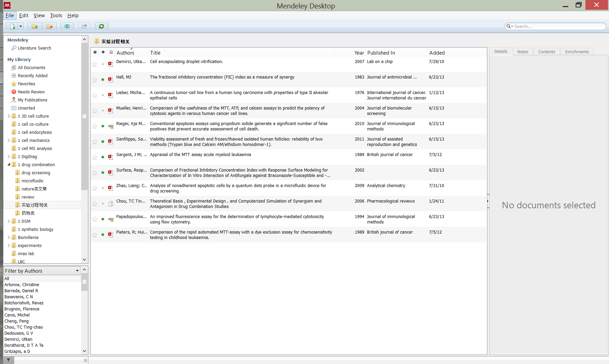The width and height of the screenshot is (609, 364).
Task: Toggle favorite star for Mueller, Henri paper
Action: 95,111
